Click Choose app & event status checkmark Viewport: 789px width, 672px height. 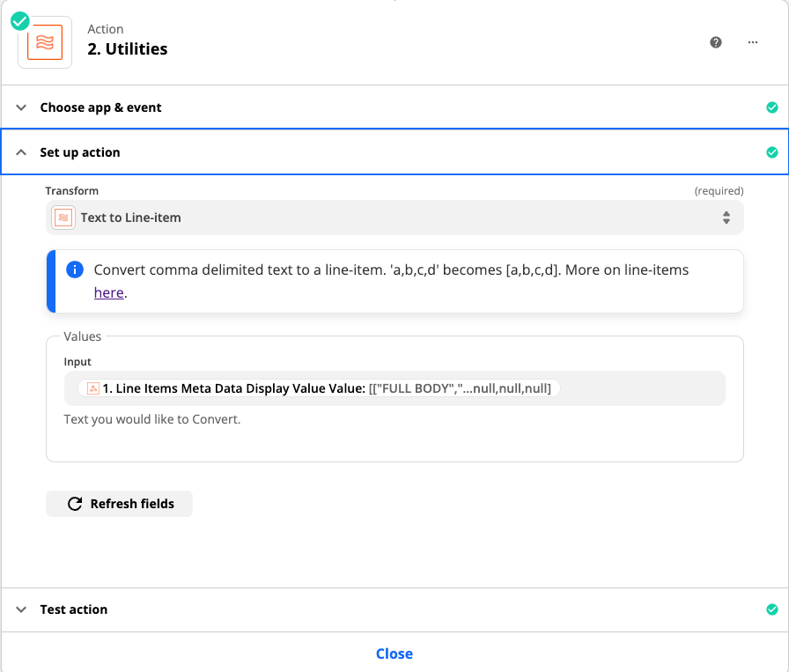pyautogui.click(x=772, y=107)
